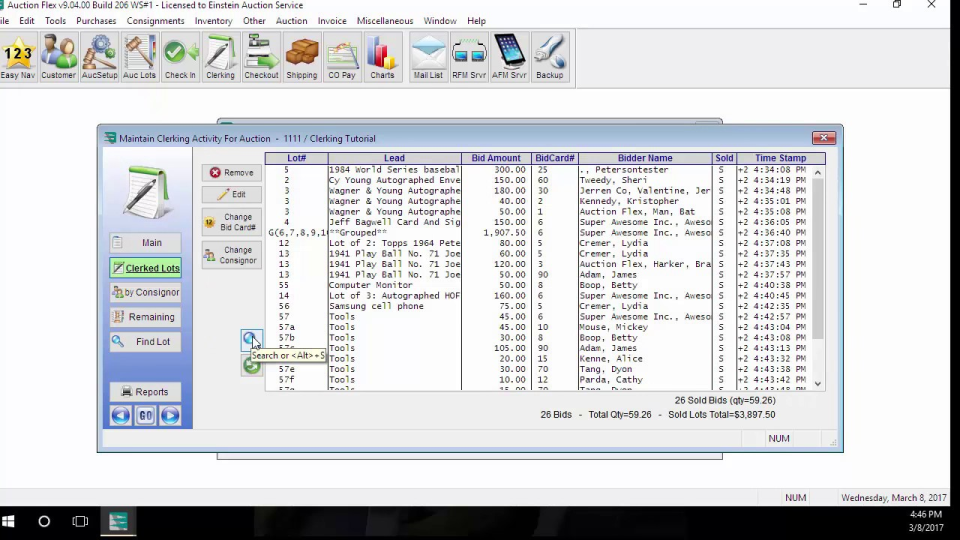
Task: Switch to the Remaining lots view
Action: click(145, 317)
